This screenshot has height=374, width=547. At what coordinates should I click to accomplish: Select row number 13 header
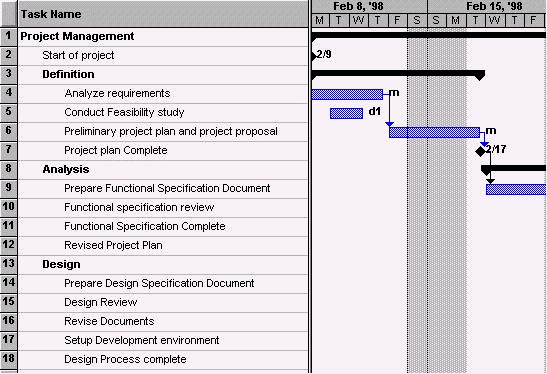pyautogui.click(x=8, y=264)
